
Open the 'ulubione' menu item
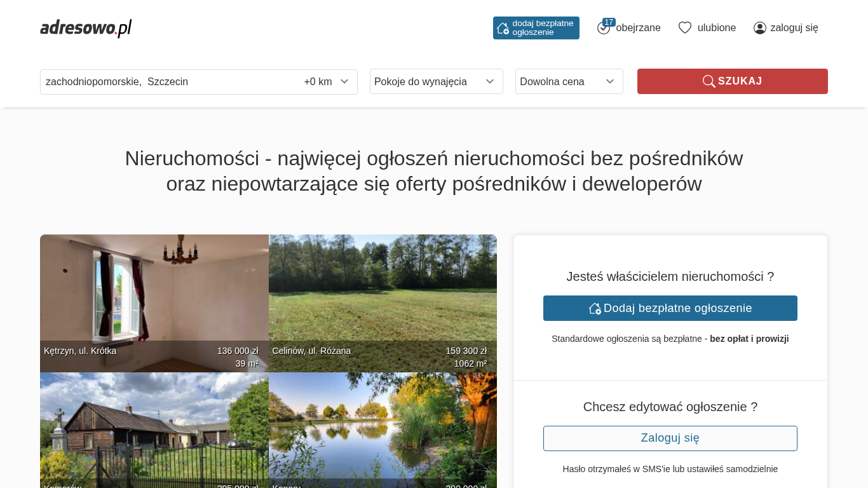coord(716,28)
